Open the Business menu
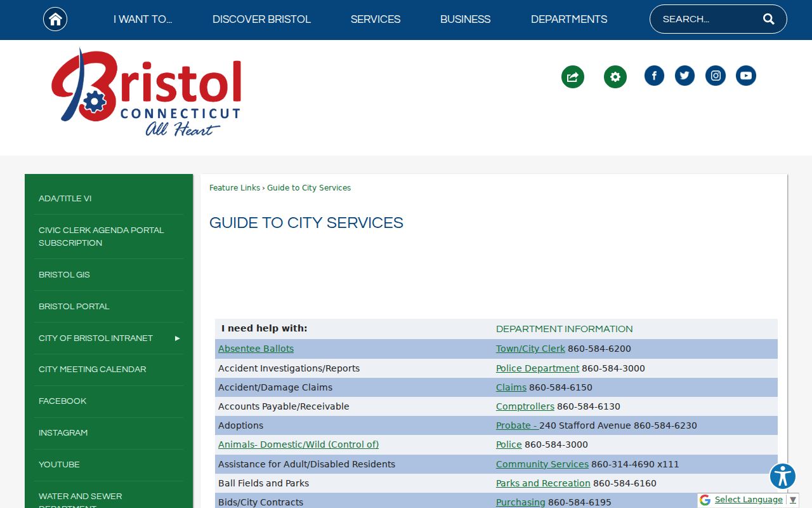 pos(465,19)
